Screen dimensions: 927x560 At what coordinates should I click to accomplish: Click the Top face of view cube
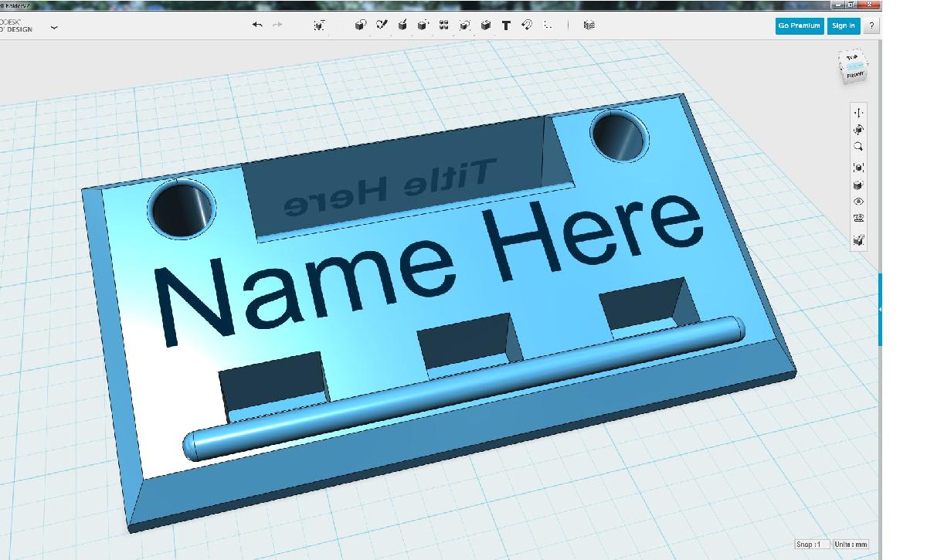852,59
